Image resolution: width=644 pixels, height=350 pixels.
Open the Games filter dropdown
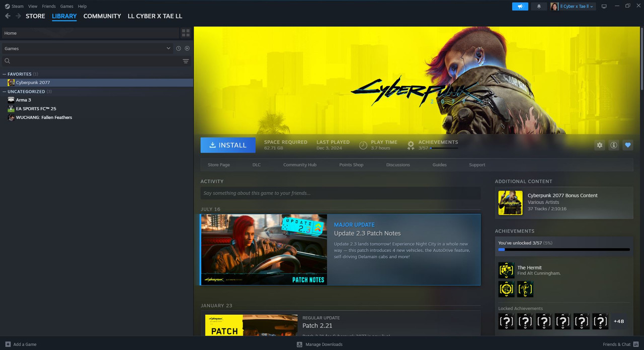(x=88, y=48)
